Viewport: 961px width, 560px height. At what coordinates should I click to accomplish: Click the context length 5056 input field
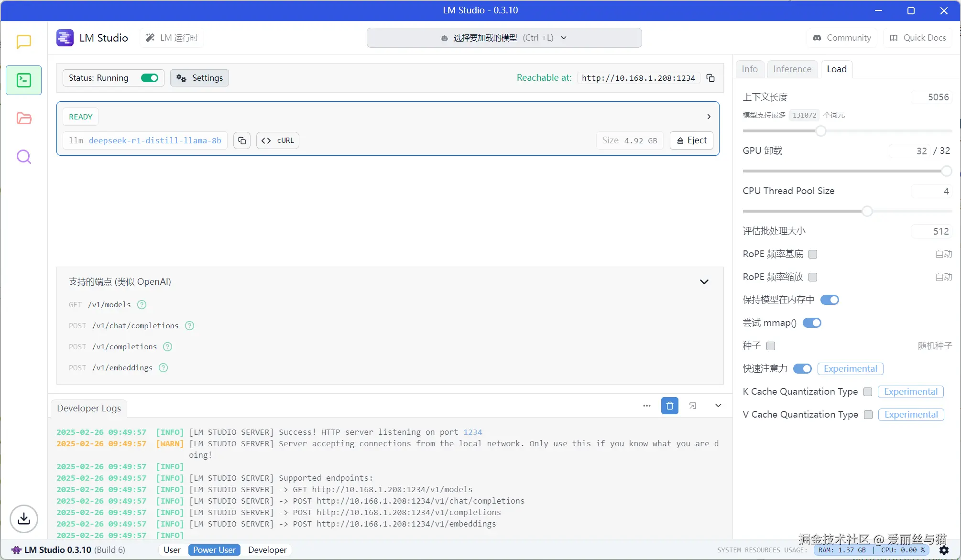click(x=931, y=97)
